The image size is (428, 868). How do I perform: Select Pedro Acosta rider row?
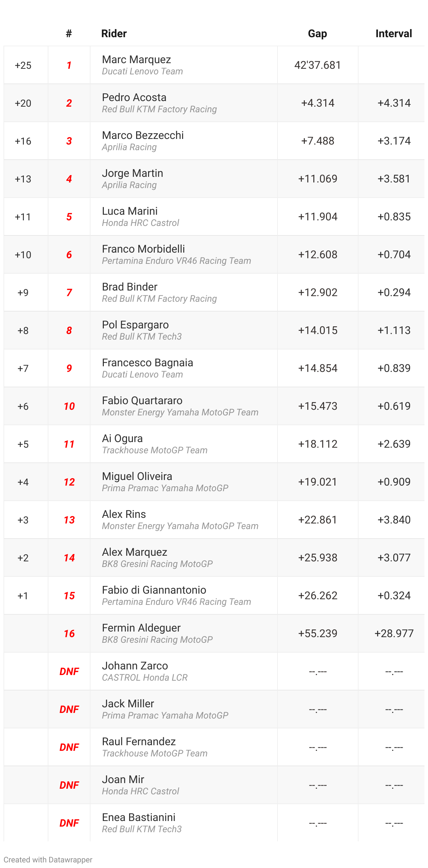click(214, 103)
